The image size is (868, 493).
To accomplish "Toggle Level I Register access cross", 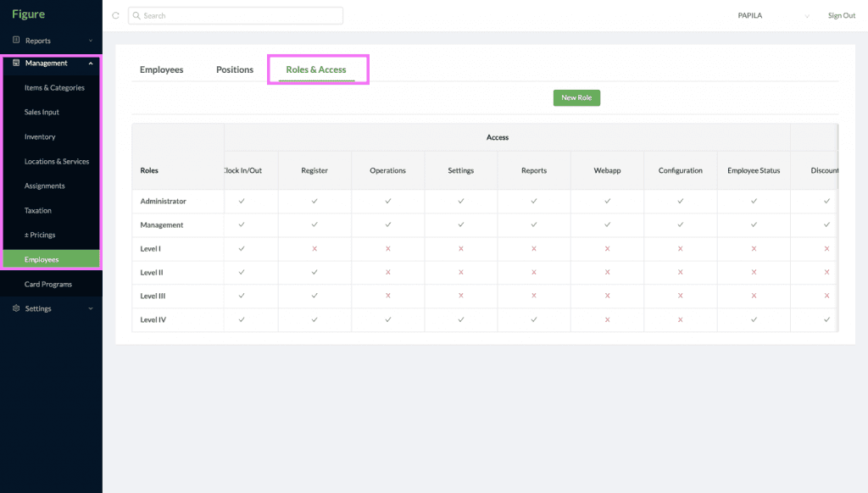I will coord(314,248).
